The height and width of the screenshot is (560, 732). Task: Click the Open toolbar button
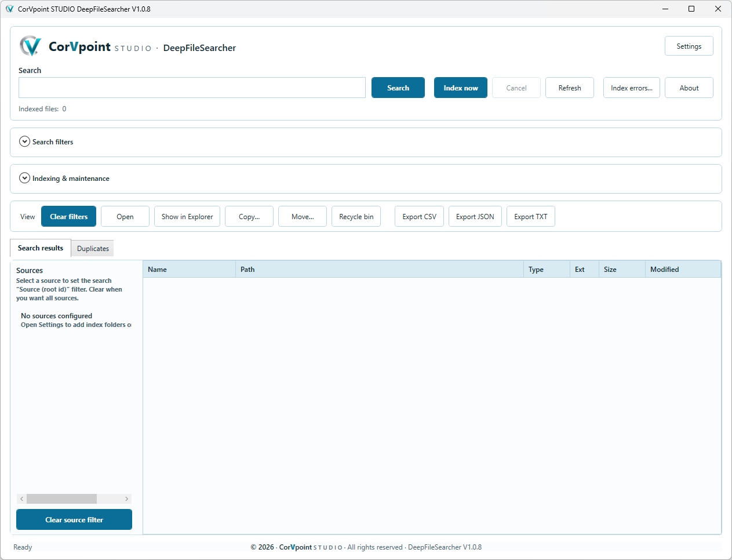(125, 216)
